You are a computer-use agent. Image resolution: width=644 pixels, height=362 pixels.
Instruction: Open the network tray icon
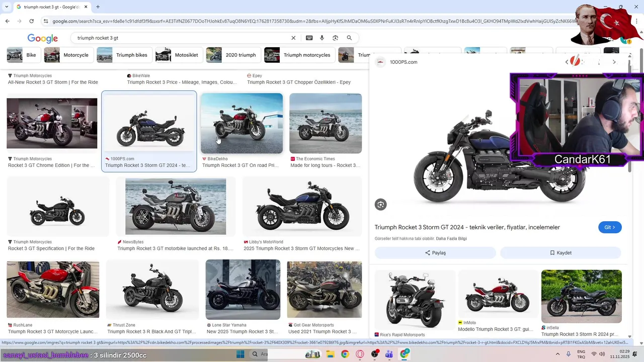[x=594, y=354]
